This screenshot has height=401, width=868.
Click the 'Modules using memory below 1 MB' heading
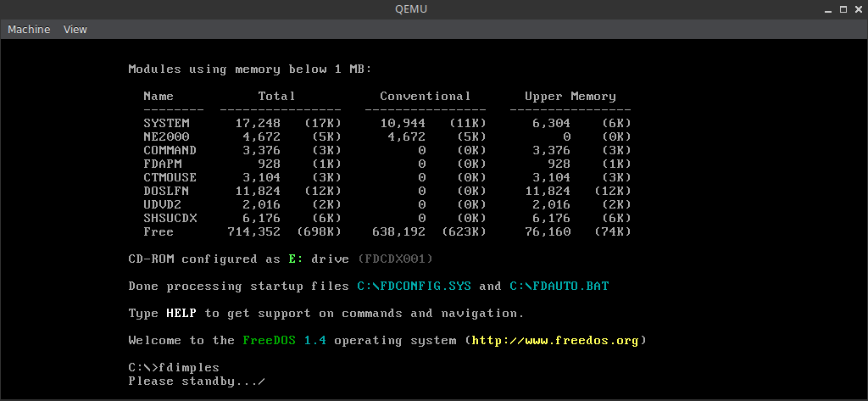click(250, 69)
